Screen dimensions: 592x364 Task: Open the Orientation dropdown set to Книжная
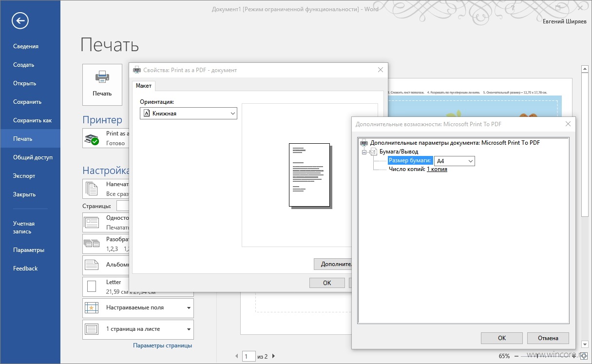pyautogui.click(x=189, y=113)
